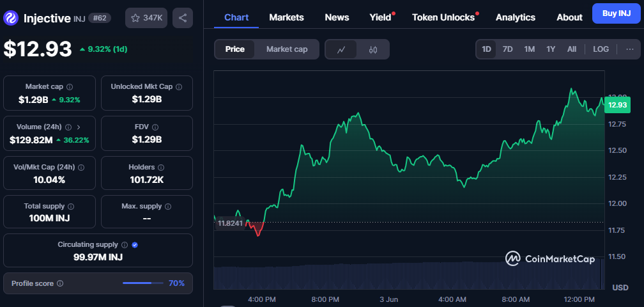Click the 11.8241 opening price marker
This screenshot has width=644, height=307.
(x=230, y=223)
